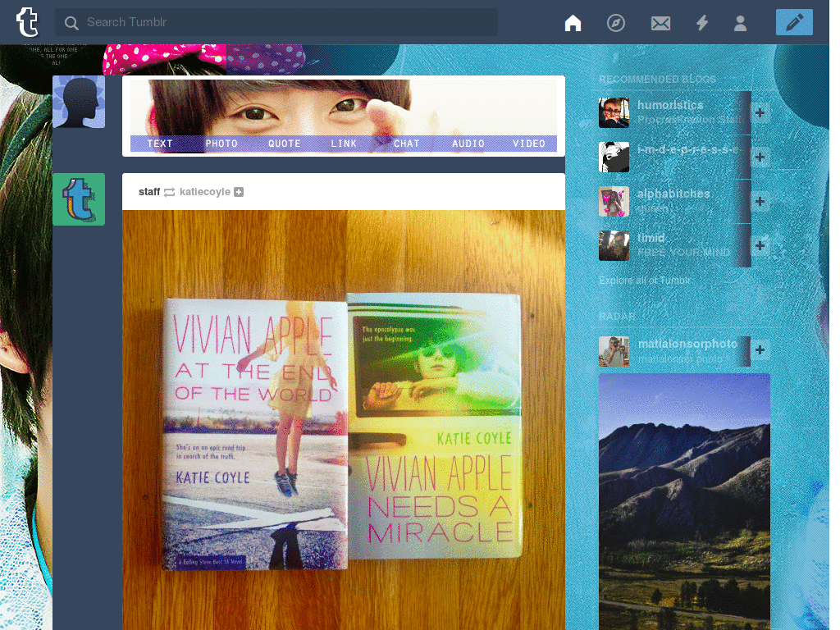Screen dimensions: 840x630
Task: Click the Tumblr logo in the header
Action: (x=27, y=22)
